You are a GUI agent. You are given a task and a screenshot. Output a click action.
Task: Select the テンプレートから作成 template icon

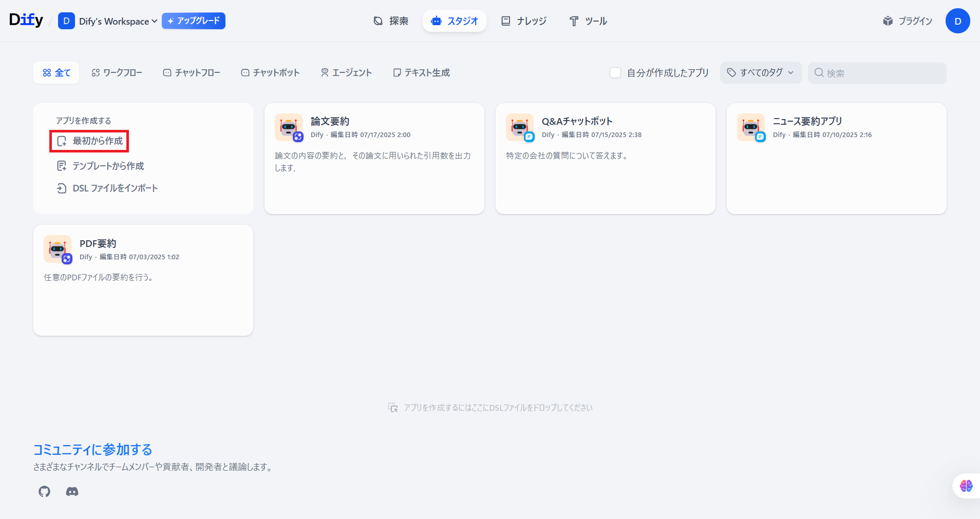pyautogui.click(x=62, y=165)
